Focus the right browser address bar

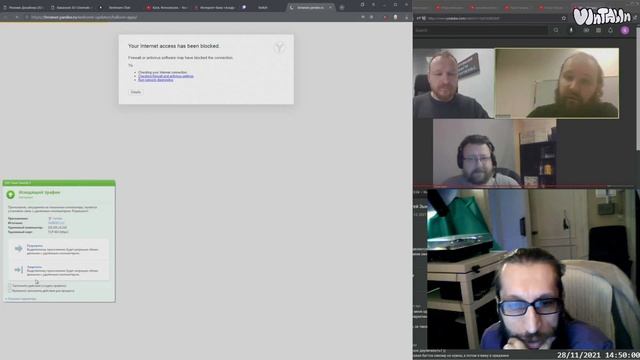click(492, 18)
